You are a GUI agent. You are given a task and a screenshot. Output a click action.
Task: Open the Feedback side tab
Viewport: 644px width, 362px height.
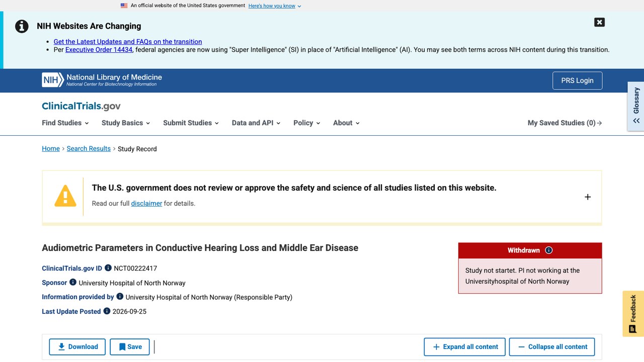pyautogui.click(x=633, y=314)
